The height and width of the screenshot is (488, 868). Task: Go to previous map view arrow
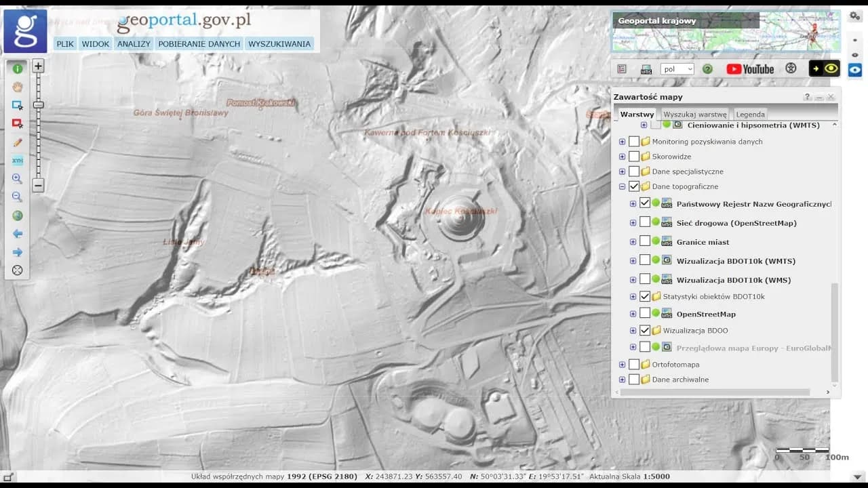[x=18, y=234]
